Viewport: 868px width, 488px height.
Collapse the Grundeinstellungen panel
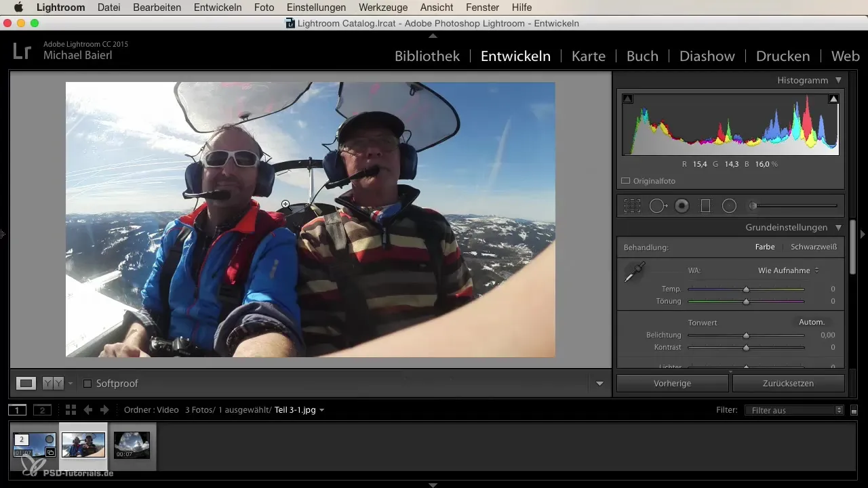(x=839, y=228)
